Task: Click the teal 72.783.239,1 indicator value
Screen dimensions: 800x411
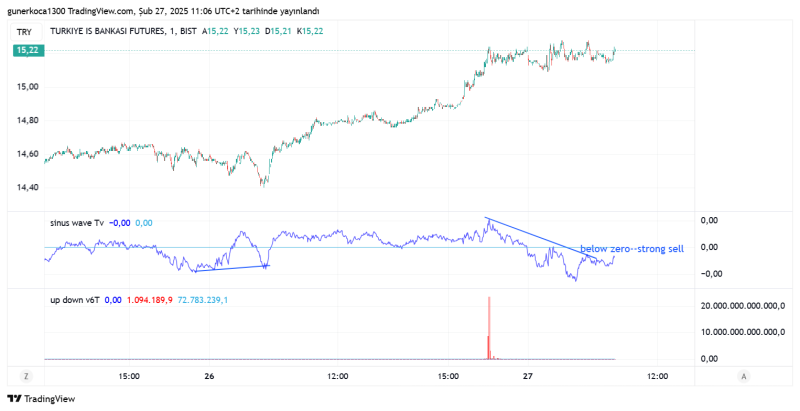Action: pyautogui.click(x=203, y=299)
